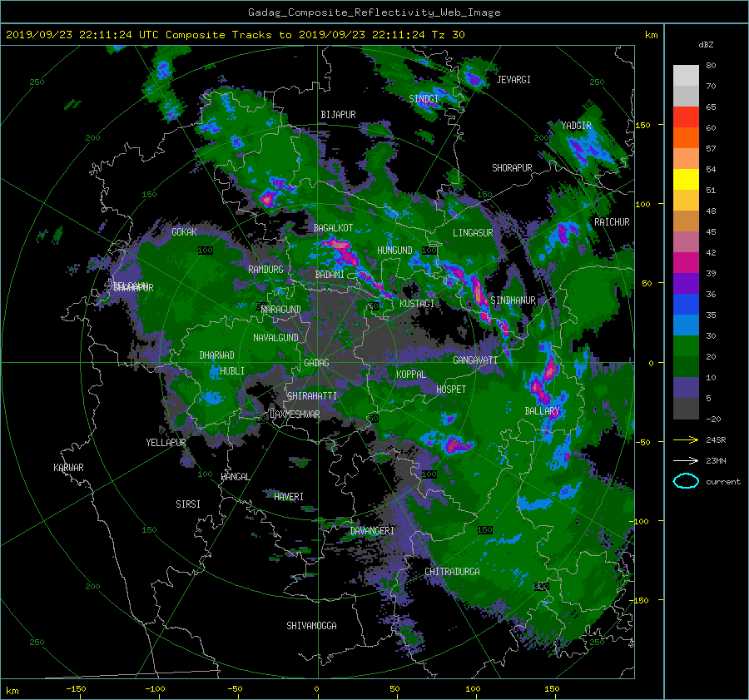Click the DHARWAD city label
This screenshot has height=700, width=749.
[x=216, y=355]
